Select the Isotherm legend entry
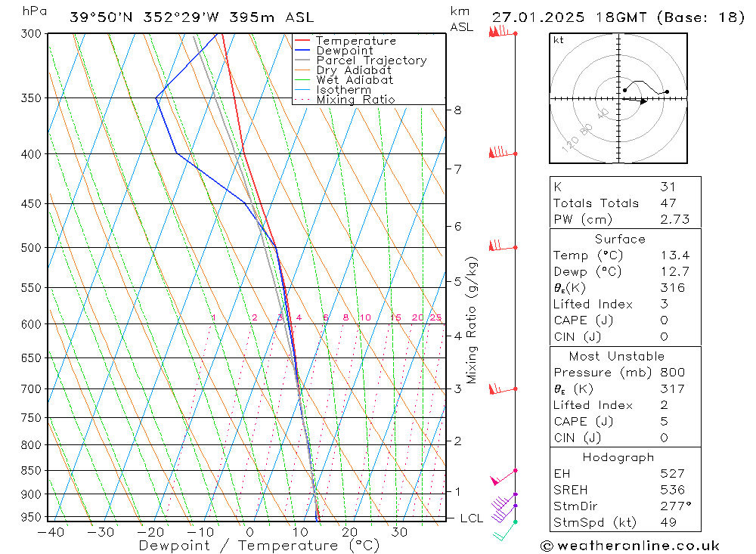This screenshot has width=756, height=554. [333, 90]
